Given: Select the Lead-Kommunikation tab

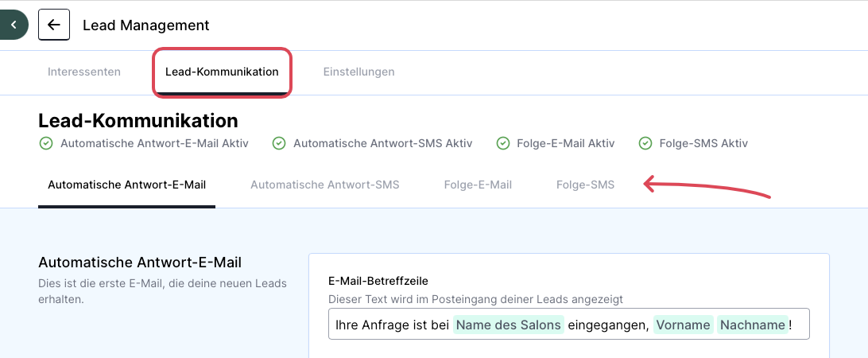Looking at the screenshot, I should (222, 72).
